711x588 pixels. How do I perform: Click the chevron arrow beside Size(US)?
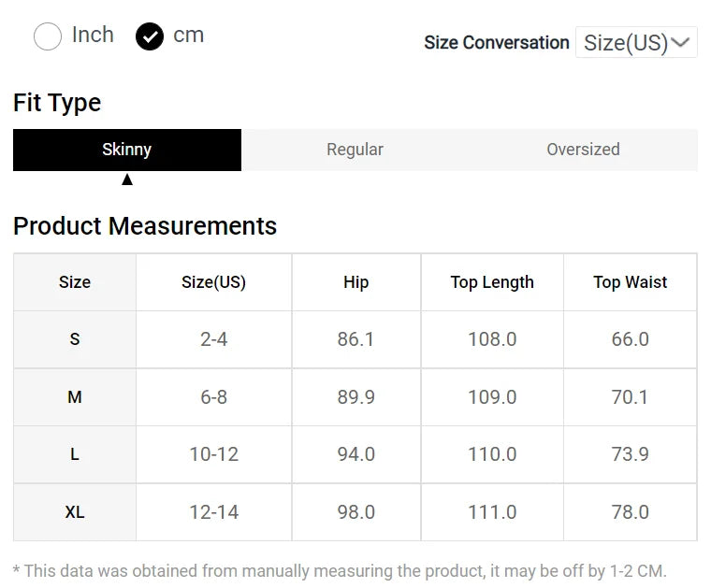681,43
